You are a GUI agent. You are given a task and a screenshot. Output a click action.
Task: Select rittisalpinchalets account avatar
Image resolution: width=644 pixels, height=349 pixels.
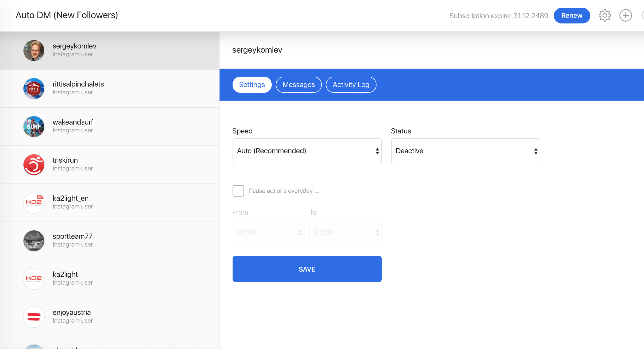pyautogui.click(x=34, y=89)
